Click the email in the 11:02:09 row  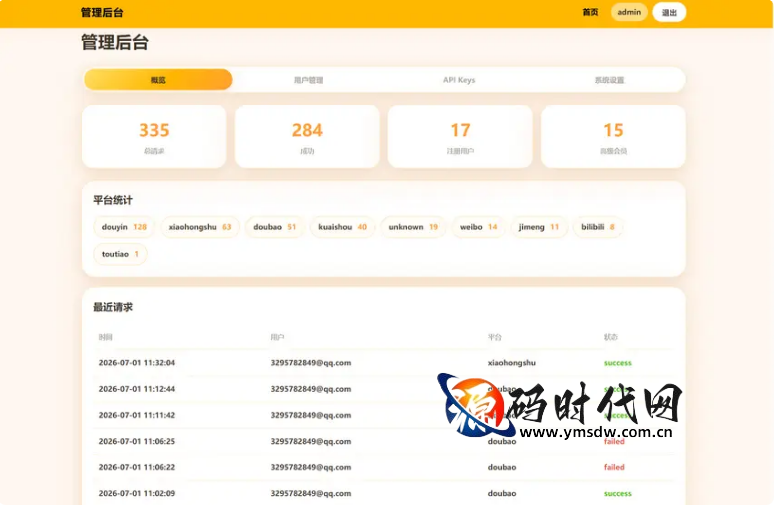click(x=311, y=493)
